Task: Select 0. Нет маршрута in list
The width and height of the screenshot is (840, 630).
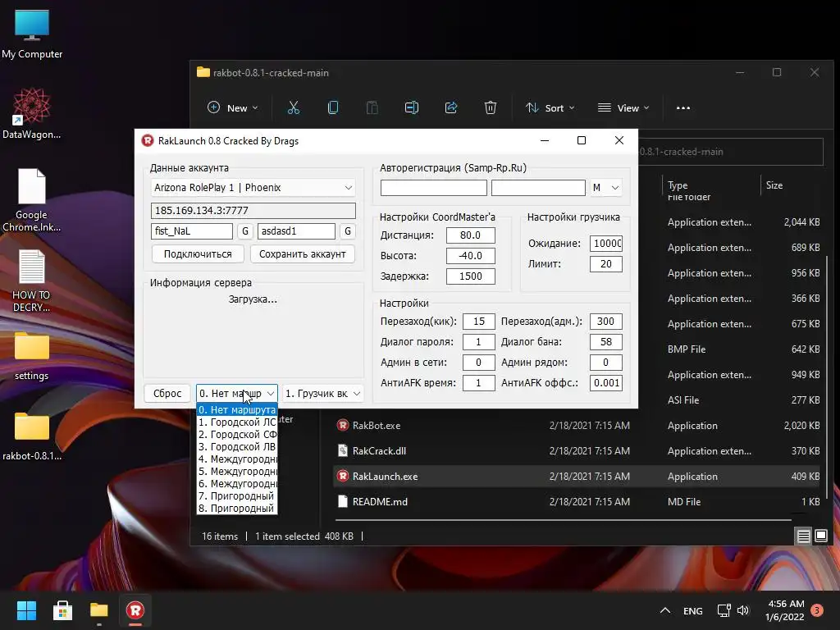Action: point(237,410)
